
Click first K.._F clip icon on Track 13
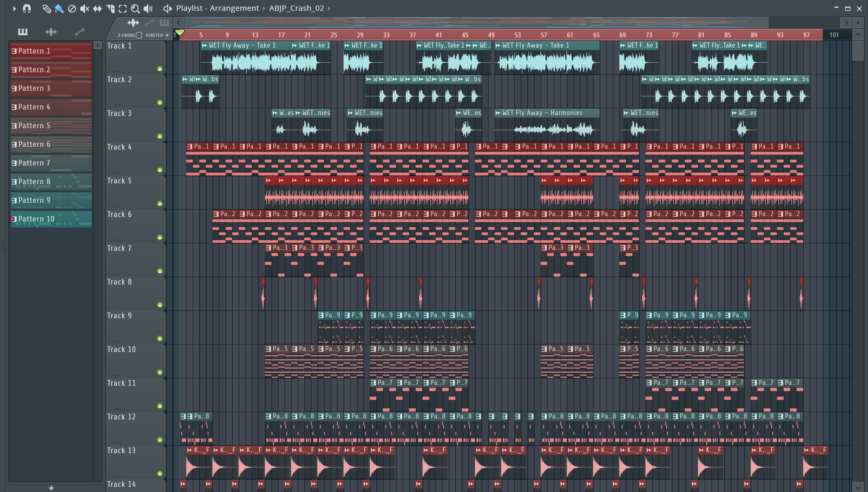point(190,450)
